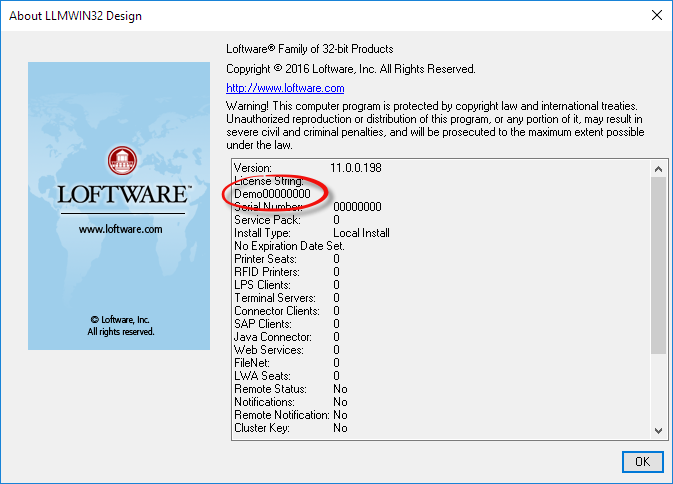
Task: Click the info list scrollbar thumb
Action: coord(658,265)
